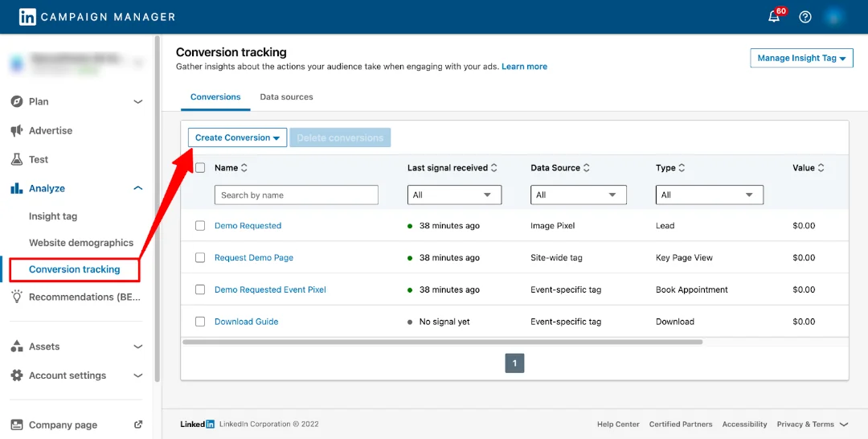868x439 pixels.
Task: Check the Download Guide row checkbox
Action: 200,322
